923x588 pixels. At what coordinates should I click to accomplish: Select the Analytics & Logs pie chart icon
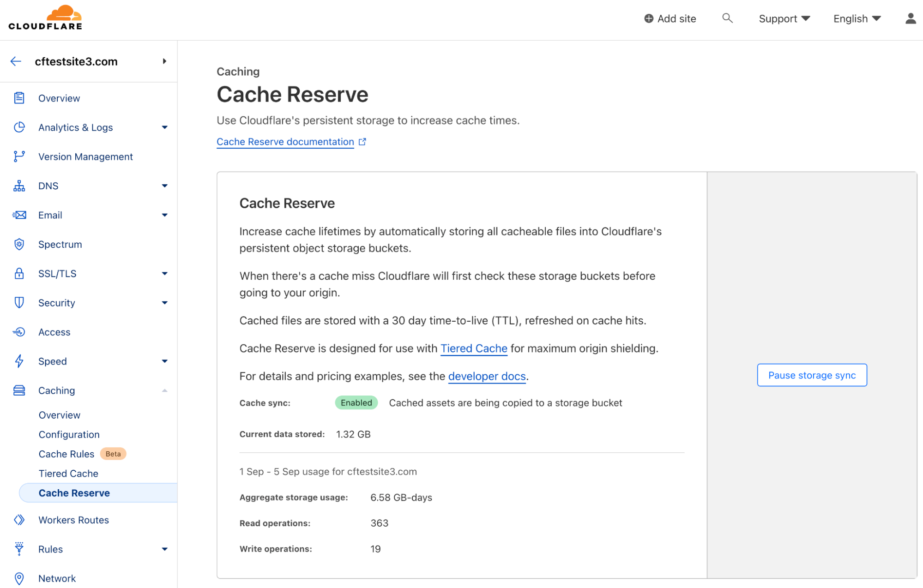pos(19,127)
